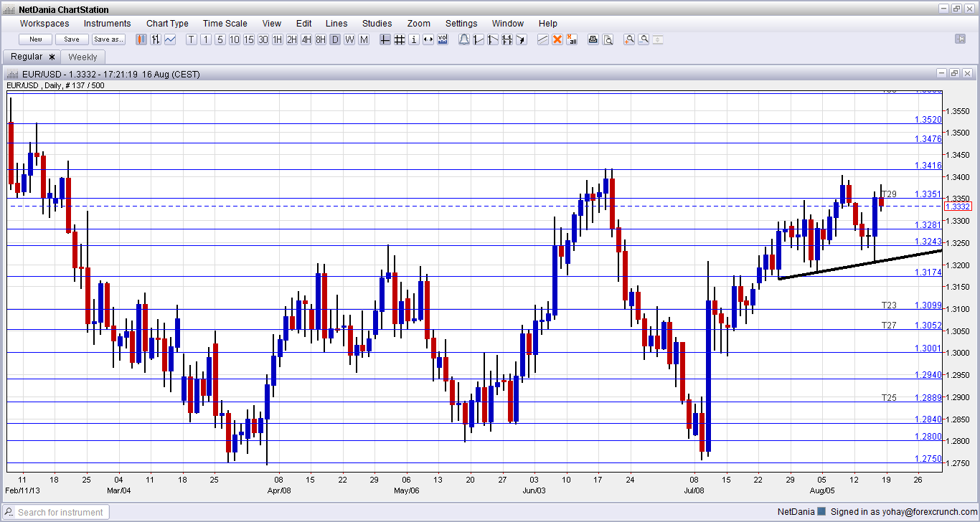Select the line chart type icon
Viewport: 980px width, 522px height.
170,39
